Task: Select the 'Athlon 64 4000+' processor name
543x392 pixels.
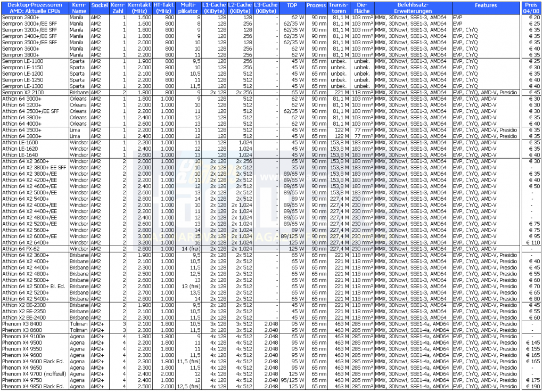Action: point(22,124)
